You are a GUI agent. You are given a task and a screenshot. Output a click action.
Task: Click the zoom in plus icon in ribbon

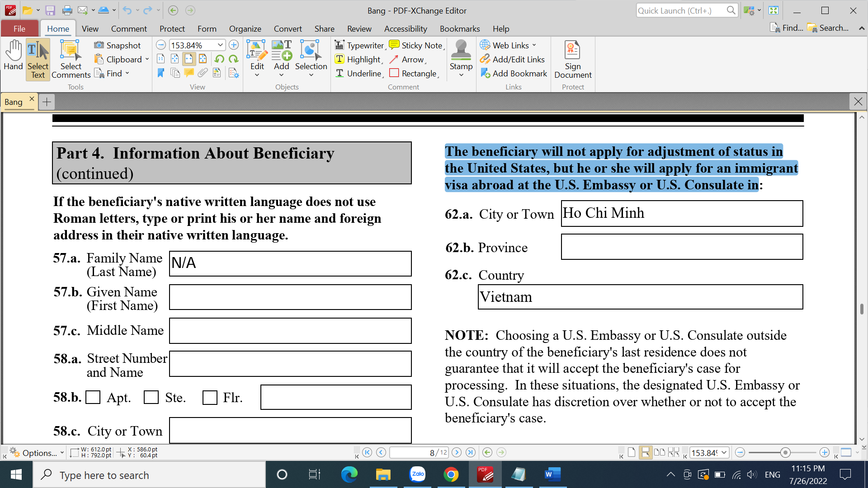(x=234, y=45)
